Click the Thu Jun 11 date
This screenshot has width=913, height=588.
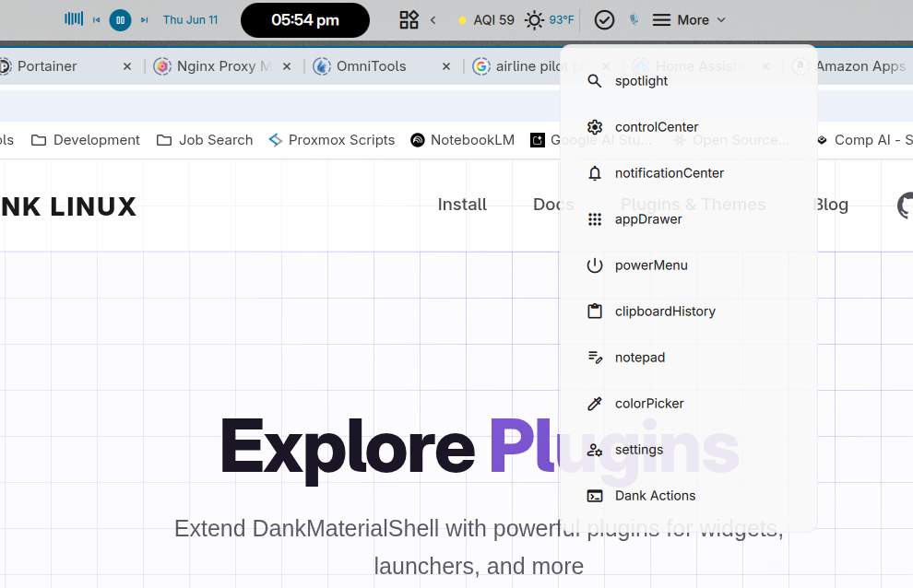pos(190,19)
